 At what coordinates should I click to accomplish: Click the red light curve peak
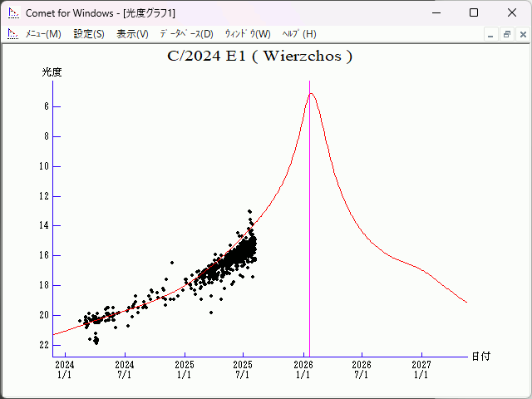312,93
